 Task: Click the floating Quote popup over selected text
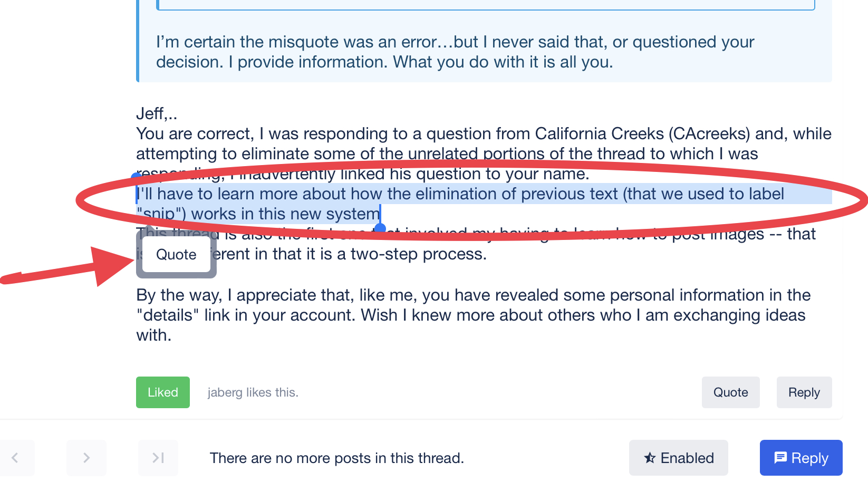pos(176,255)
